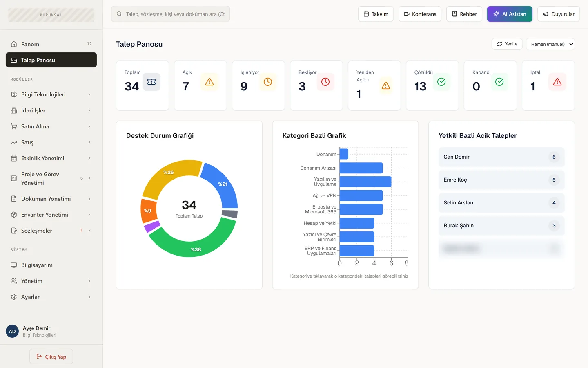
Task: Open the Etkinlik Yönetimi menu item
Action: [x=51, y=158]
